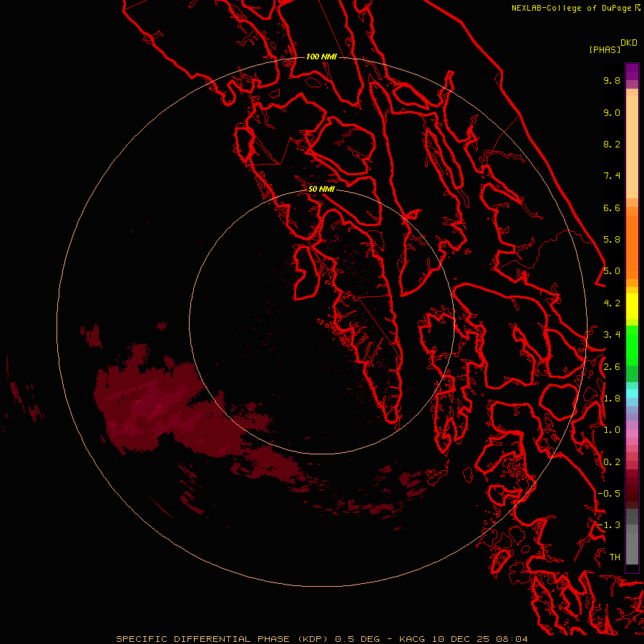Image resolution: width=644 pixels, height=644 pixels.
Task: Click the 50 NMI range ring label
Action: coord(321,189)
